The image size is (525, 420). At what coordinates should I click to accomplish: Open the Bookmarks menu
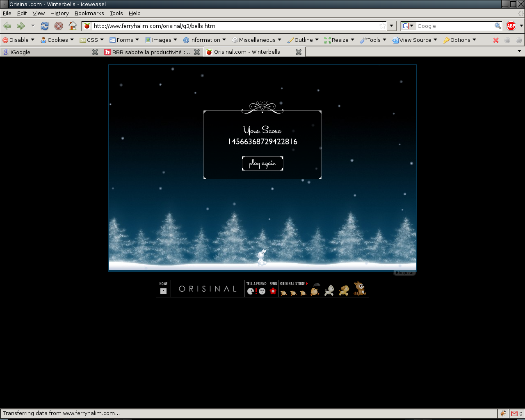(89, 13)
